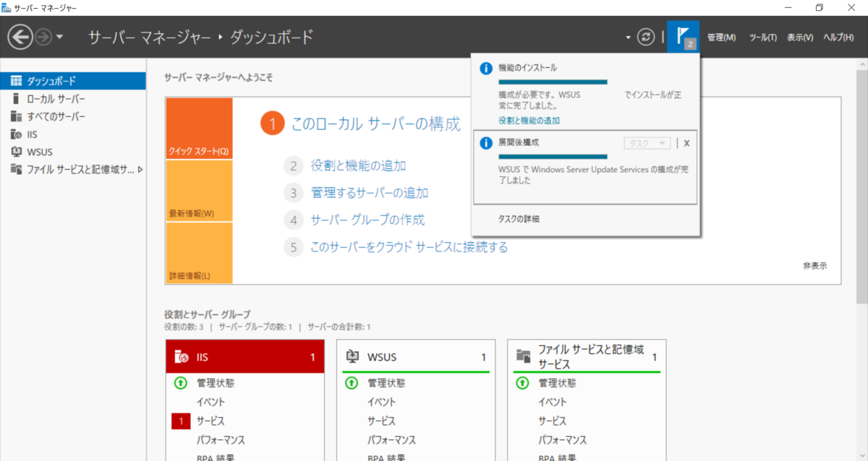Click the WSUS 管理状態 green arrow icon

click(x=352, y=383)
